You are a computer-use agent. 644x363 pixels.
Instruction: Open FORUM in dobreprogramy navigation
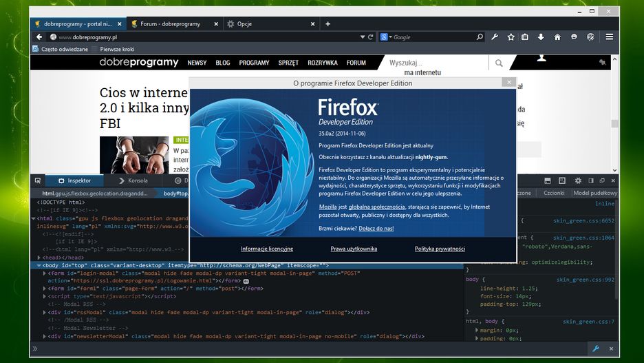(x=356, y=63)
